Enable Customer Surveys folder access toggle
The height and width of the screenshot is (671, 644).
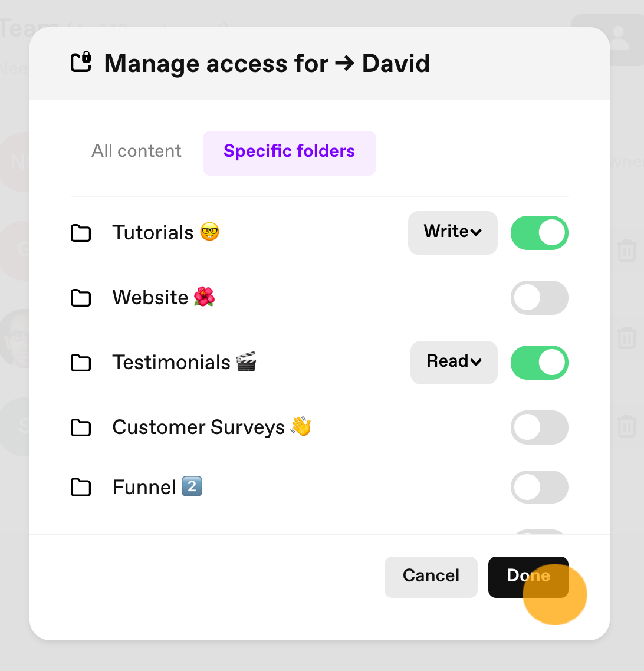click(539, 427)
